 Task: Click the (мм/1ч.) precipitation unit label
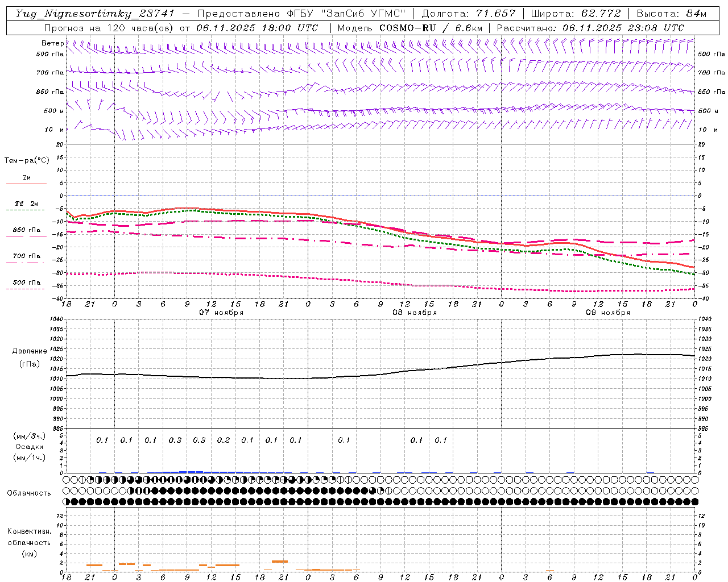pos(30,458)
